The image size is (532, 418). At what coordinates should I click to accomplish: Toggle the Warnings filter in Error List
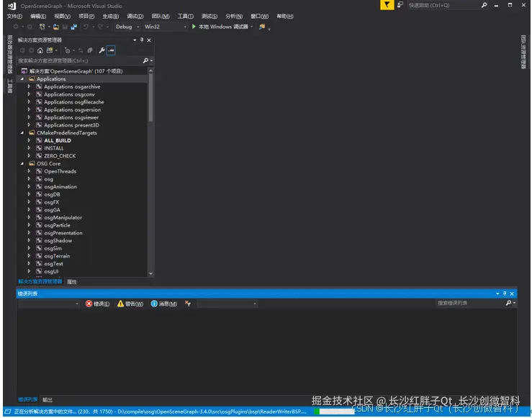[130, 304]
